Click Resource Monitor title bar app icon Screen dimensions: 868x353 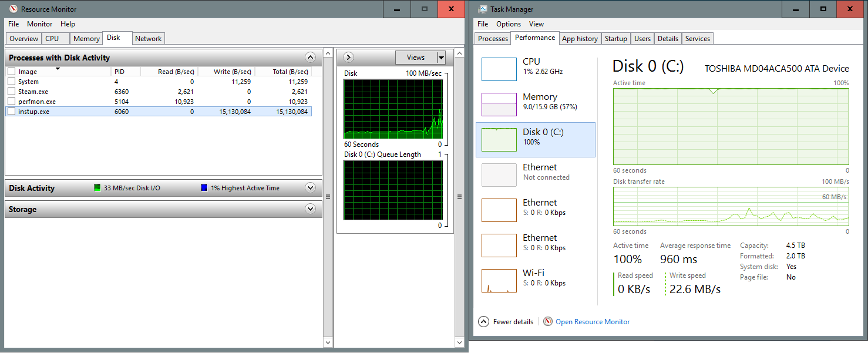(13, 9)
